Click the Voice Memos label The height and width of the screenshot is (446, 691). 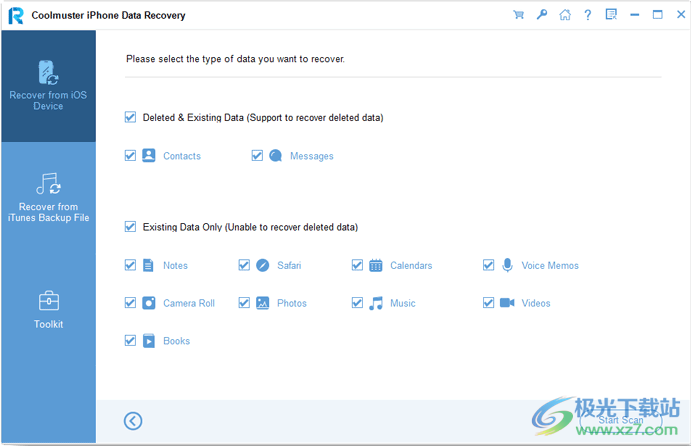tap(550, 265)
